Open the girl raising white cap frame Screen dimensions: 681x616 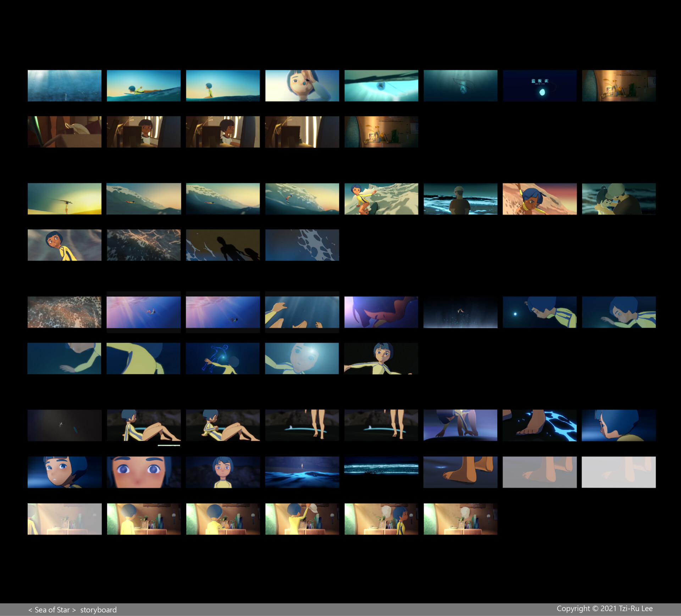coord(302,519)
